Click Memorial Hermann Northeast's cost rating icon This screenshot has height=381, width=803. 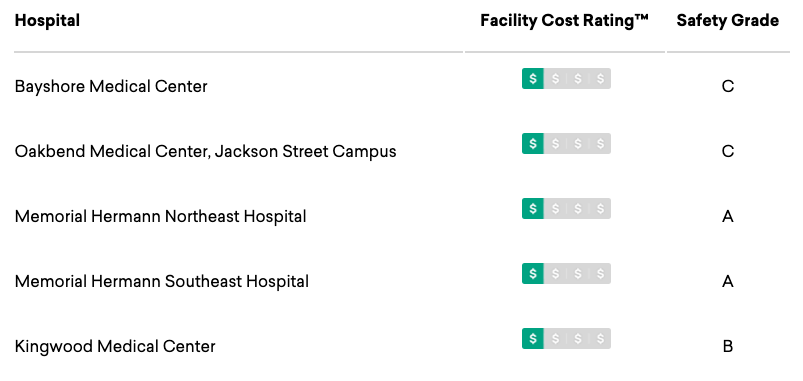566,208
